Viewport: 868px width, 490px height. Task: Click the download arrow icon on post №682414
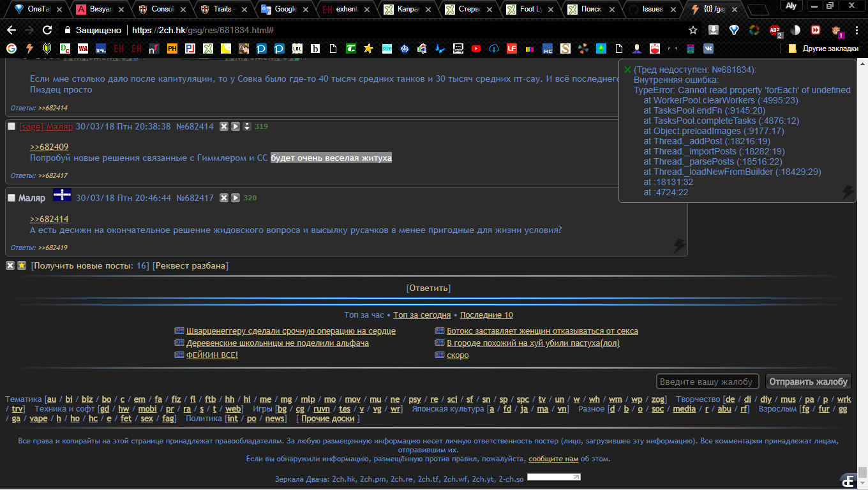246,126
